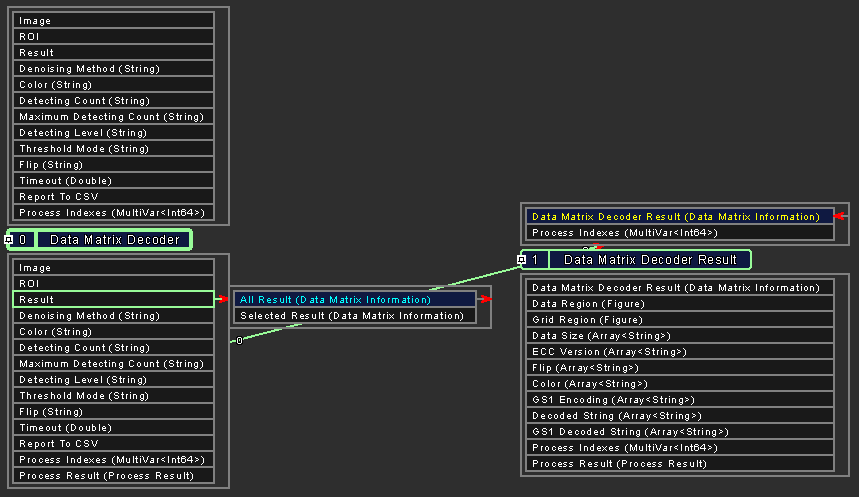This screenshot has height=497, width=859.
Task: Select Image input of Data Matrix Decoder
Action: coord(113,21)
